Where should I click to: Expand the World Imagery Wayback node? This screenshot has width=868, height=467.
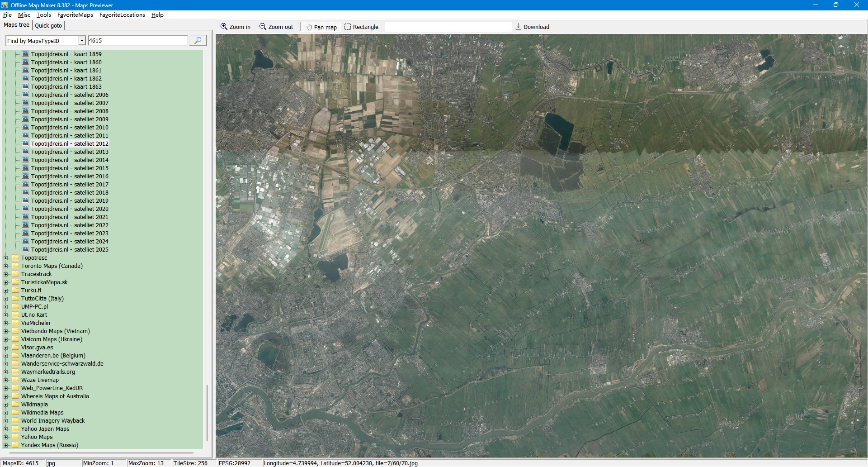(6, 421)
